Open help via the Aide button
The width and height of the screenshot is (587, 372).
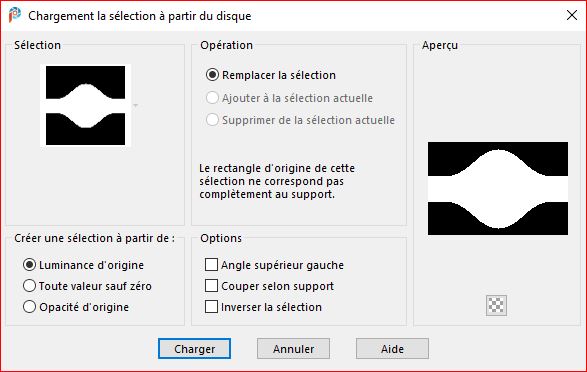392,349
